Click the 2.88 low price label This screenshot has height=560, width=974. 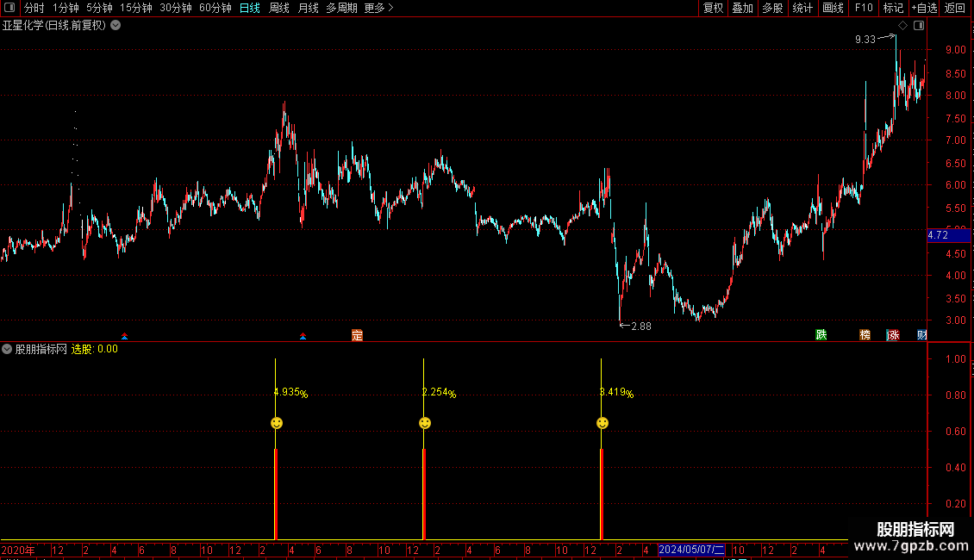641,326
